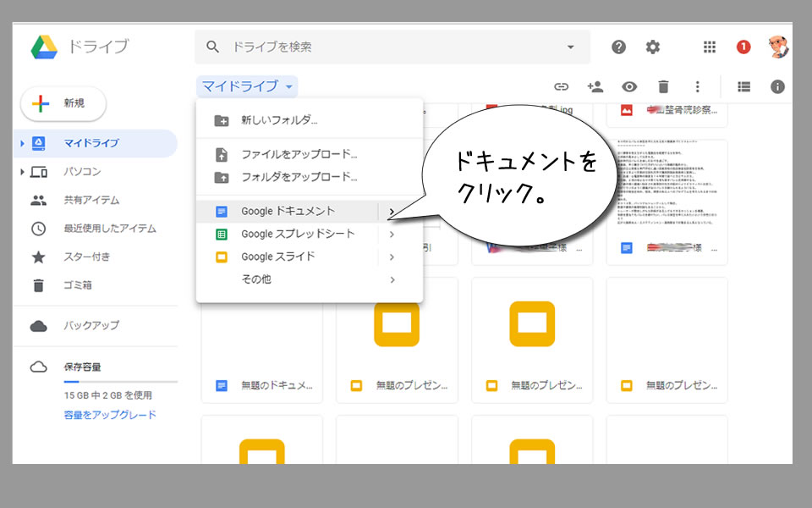Open バックアップ in the sidebar
Viewport: 812px width, 508px height.
96,326
